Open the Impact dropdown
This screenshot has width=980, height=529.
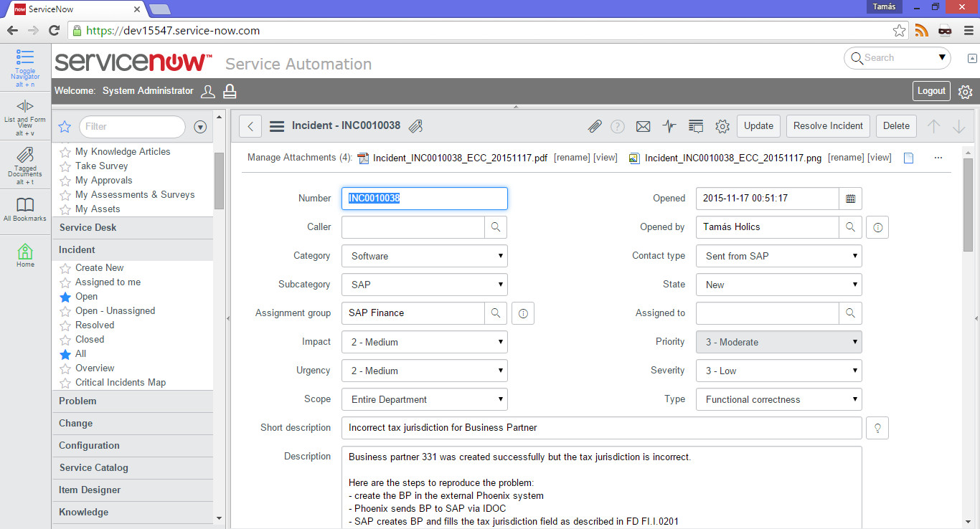pyautogui.click(x=425, y=342)
